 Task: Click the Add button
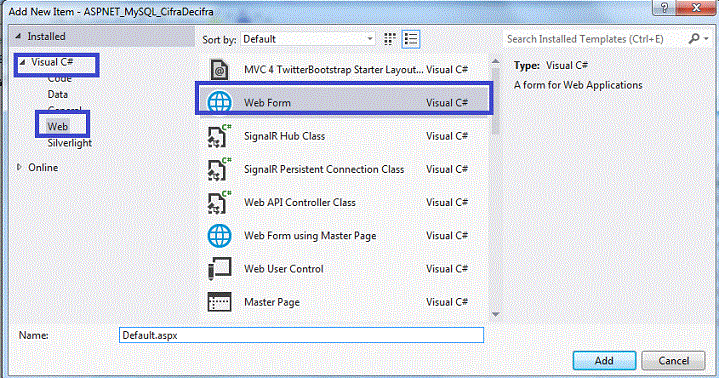pos(604,361)
